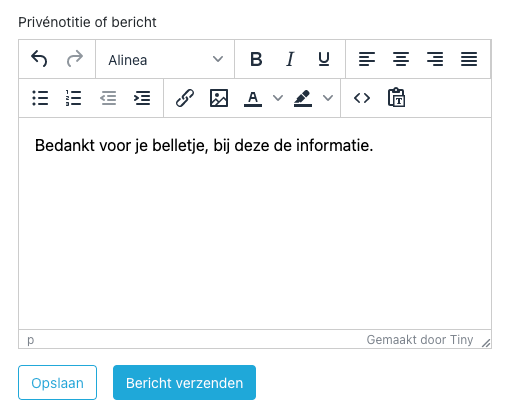Toggle underline formatting
The width and height of the screenshot is (507, 415).
pyautogui.click(x=324, y=59)
